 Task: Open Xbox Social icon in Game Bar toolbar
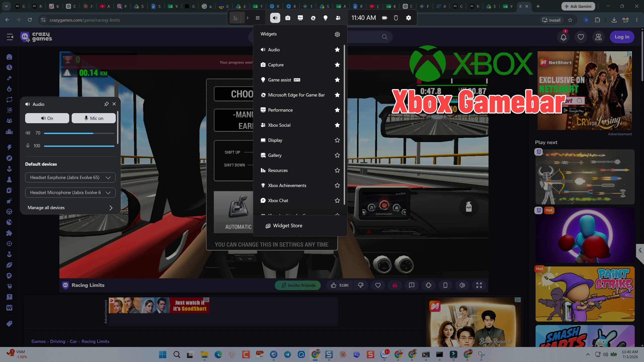click(x=338, y=18)
